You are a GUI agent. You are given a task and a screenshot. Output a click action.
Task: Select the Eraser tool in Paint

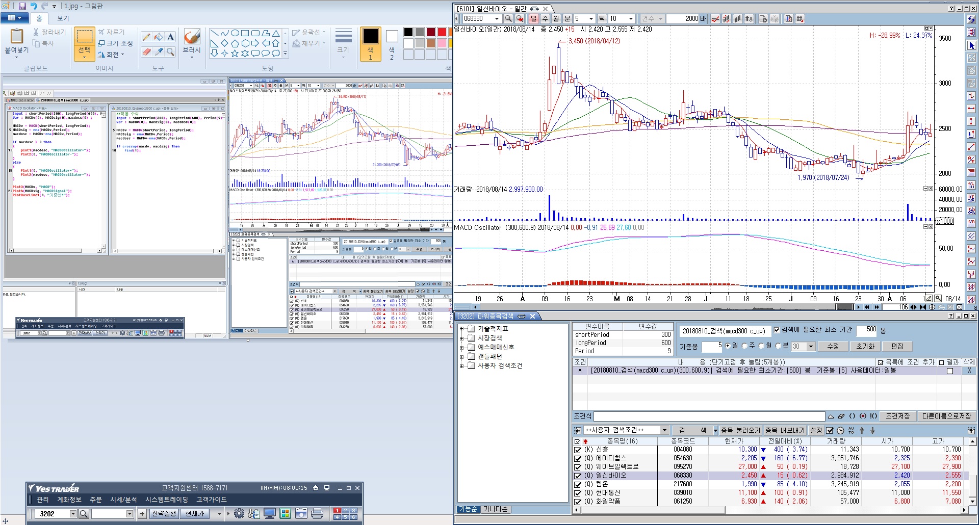pyautogui.click(x=146, y=52)
